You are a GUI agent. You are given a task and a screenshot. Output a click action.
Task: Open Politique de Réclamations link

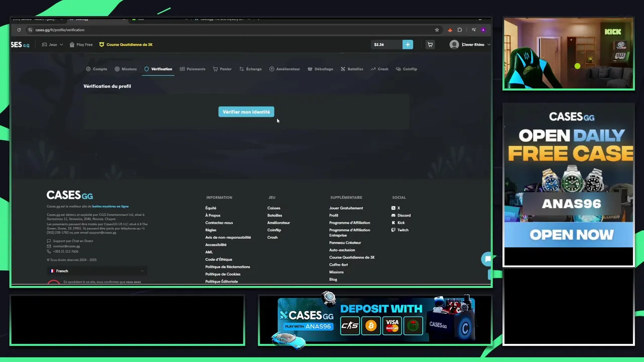227,267
